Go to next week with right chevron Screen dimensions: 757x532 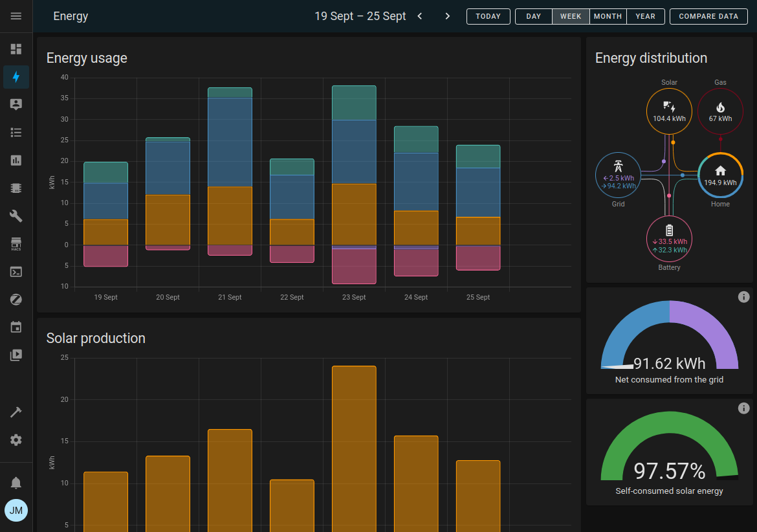click(447, 16)
